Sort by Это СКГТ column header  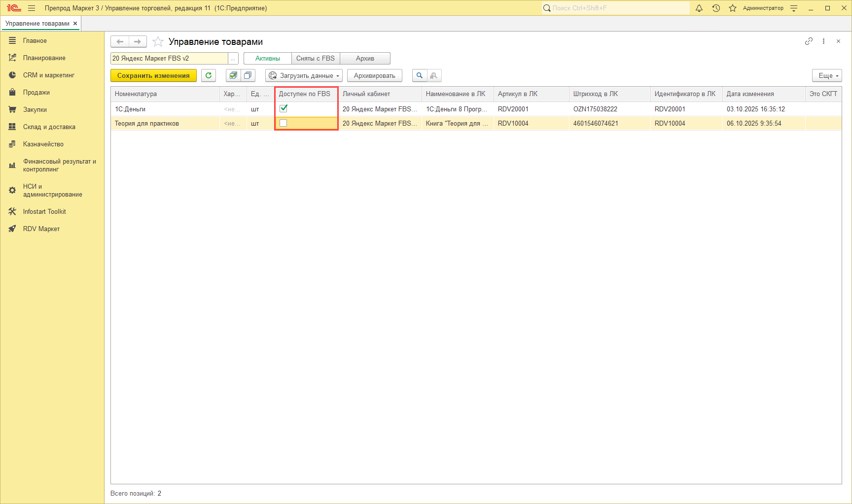coord(823,94)
